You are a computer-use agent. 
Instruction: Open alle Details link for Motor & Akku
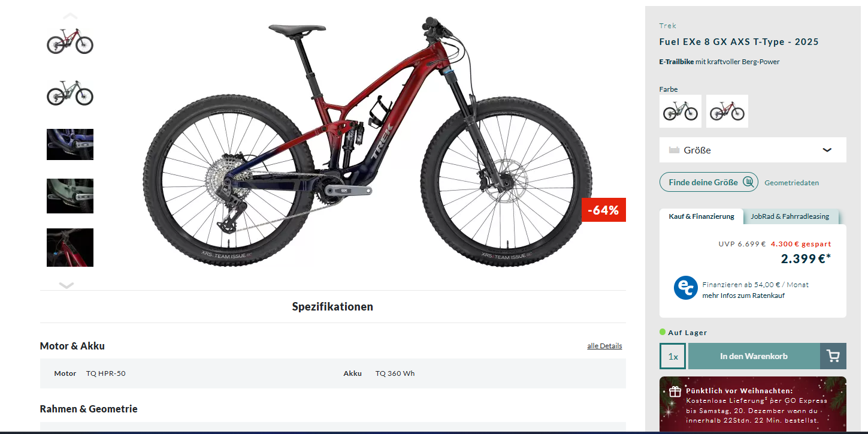pos(604,346)
